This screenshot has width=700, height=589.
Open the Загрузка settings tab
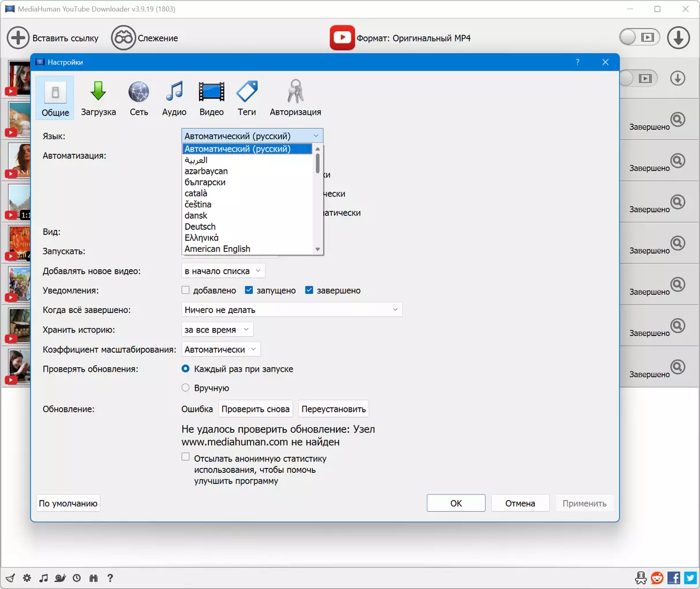point(98,98)
